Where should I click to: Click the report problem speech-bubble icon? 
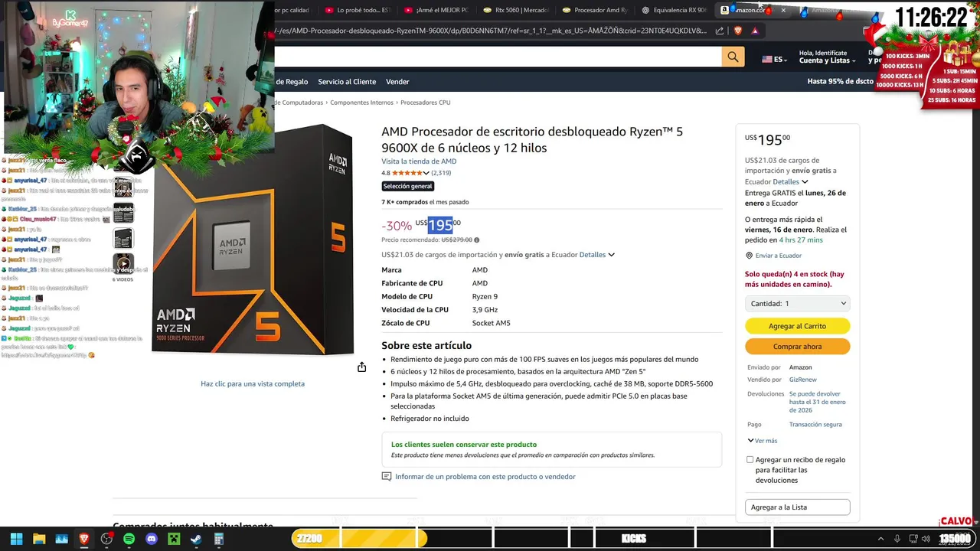[x=387, y=476]
